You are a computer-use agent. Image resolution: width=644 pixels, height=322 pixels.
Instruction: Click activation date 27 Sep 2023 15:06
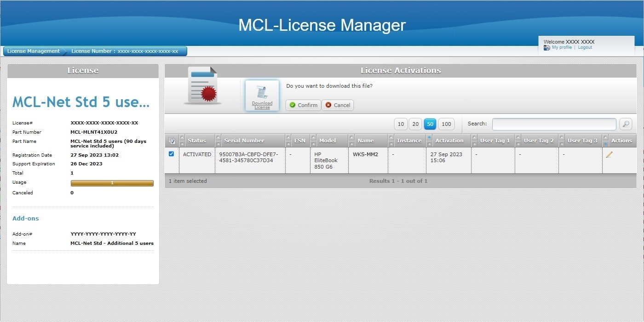[446, 158]
